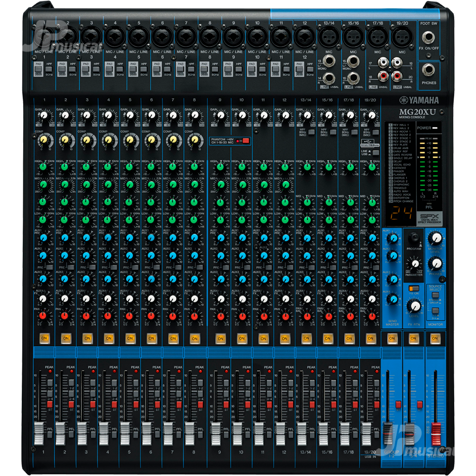The width and height of the screenshot is (476, 476).
Task: Click the channel 1 yellow COMP knob
Action: pyautogui.click(x=44, y=140)
